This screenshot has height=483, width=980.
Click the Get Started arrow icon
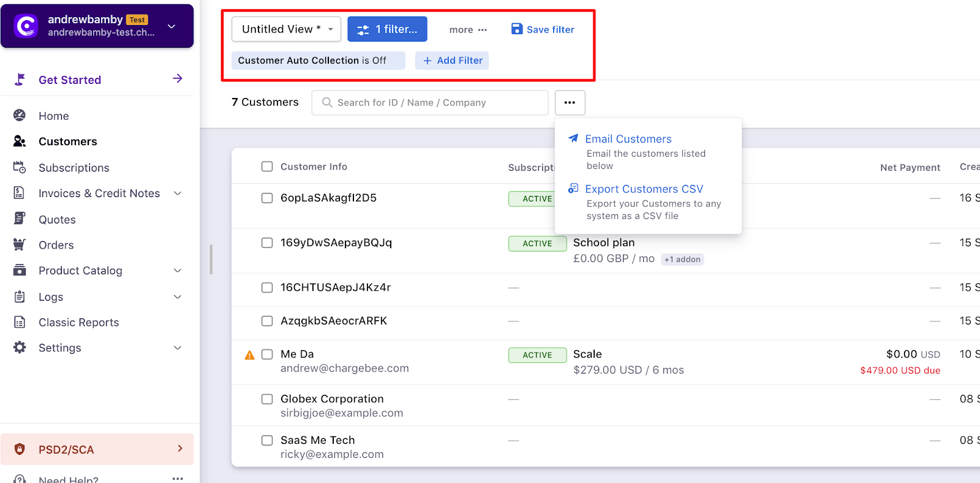tap(178, 78)
